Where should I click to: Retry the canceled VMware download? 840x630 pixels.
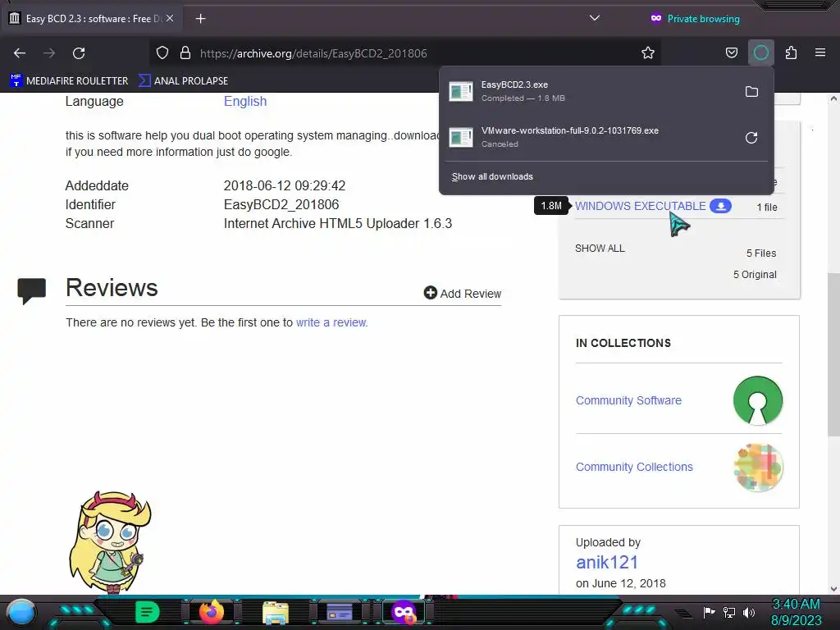[x=751, y=138]
